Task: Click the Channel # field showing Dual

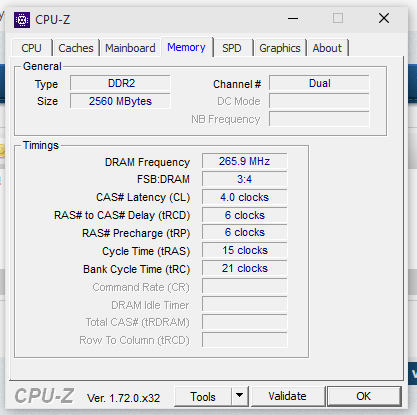Action: (x=319, y=83)
